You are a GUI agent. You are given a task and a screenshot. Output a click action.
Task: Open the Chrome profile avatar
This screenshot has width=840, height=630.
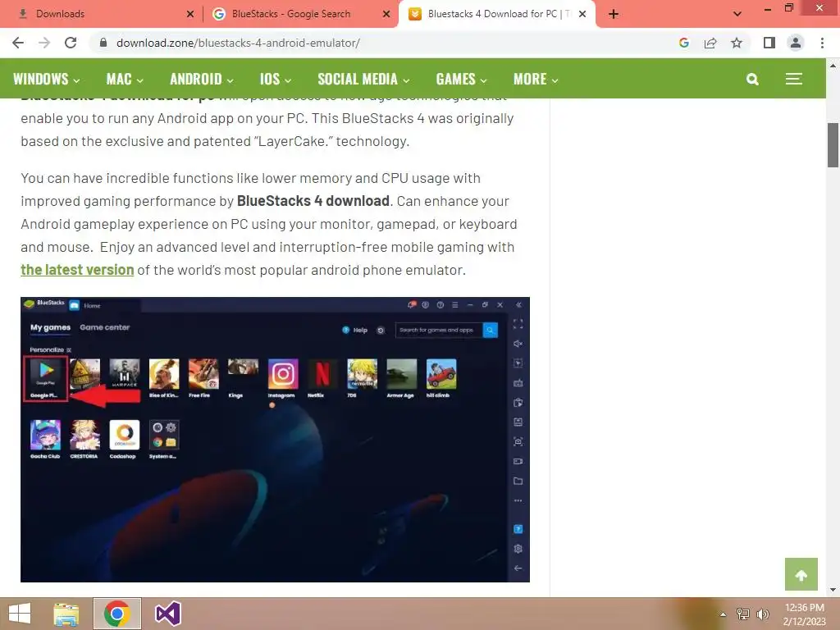coord(796,43)
